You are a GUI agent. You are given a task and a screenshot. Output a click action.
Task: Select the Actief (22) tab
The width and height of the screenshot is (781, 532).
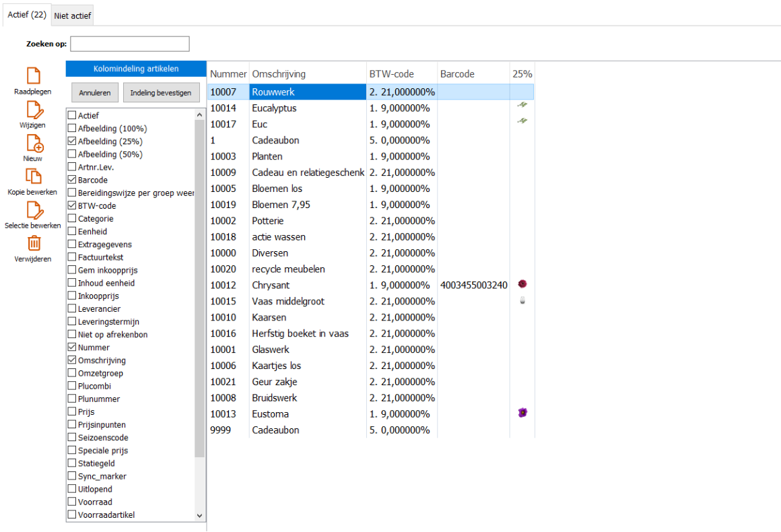pyautogui.click(x=26, y=15)
